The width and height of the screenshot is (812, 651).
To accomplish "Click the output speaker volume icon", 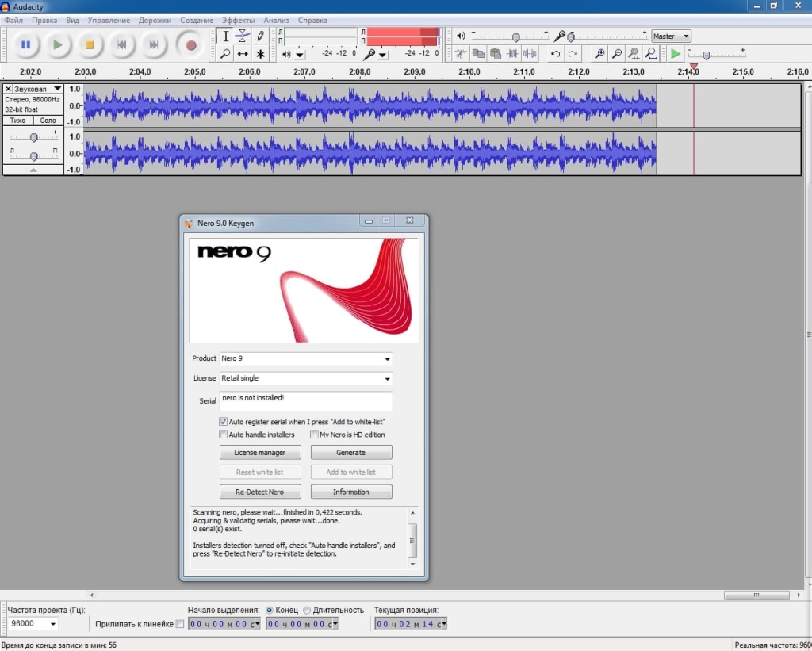I will coord(461,36).
